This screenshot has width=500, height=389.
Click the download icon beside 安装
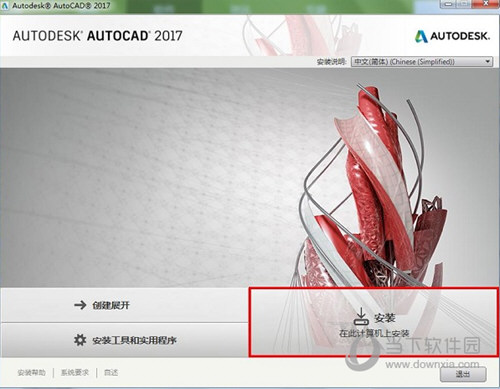361,316
